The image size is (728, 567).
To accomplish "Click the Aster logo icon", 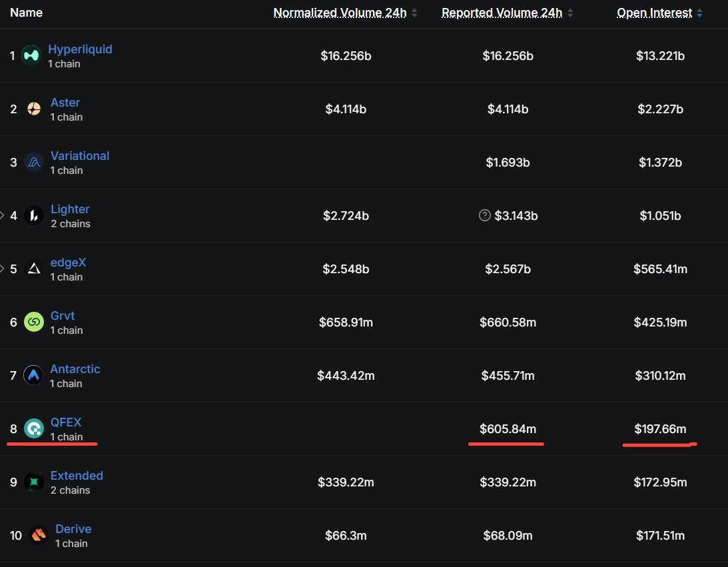I will click(x=34, y=109).
